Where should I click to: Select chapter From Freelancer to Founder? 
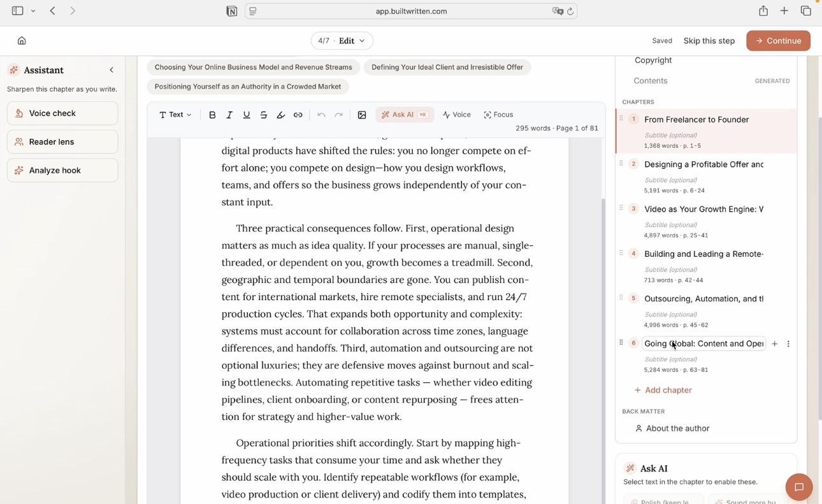696,119
